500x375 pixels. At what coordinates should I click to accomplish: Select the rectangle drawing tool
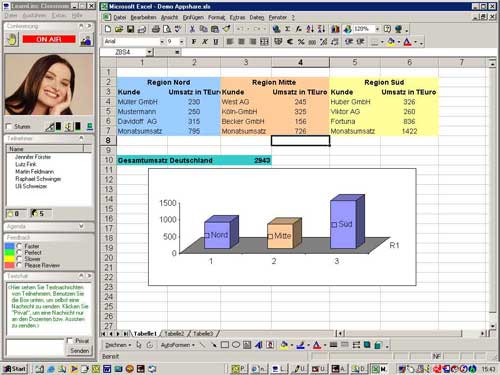225,345
